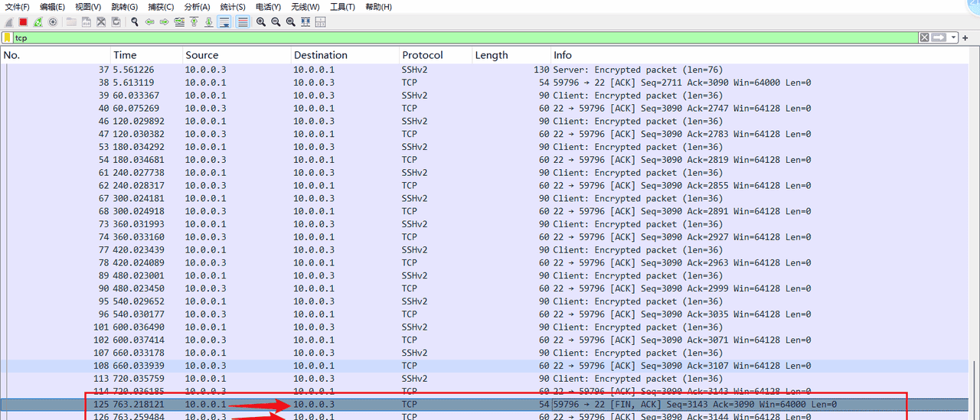
Task: Sort packets by the Protocol column header
Action: point(423,55)
